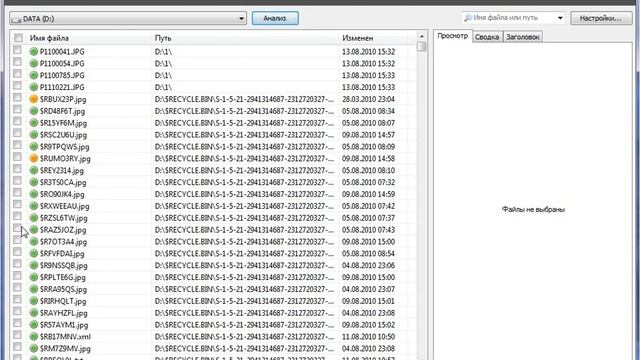The width and height of the screenshot is (640, 360).
Task: Click the file list scrollbar up arrow
Action: click(422, 36)
